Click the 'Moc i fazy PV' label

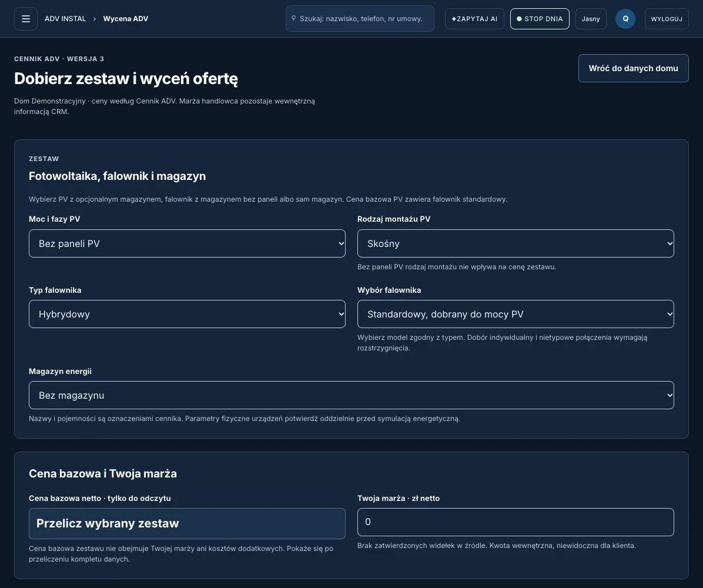pyautogui.click(x=54, y=219)
